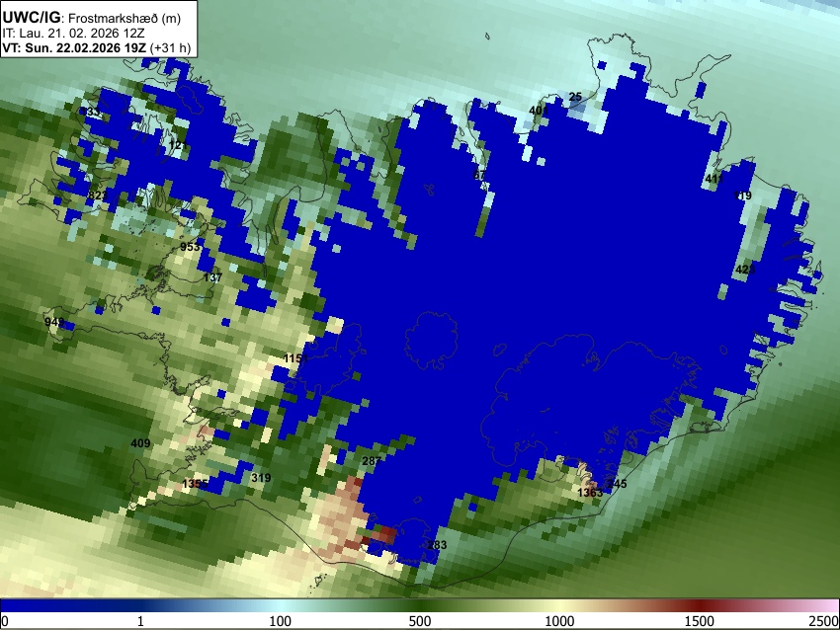Click the map value label '283'
This screenshot has height=630, width=840.
(x=437, y=545)
